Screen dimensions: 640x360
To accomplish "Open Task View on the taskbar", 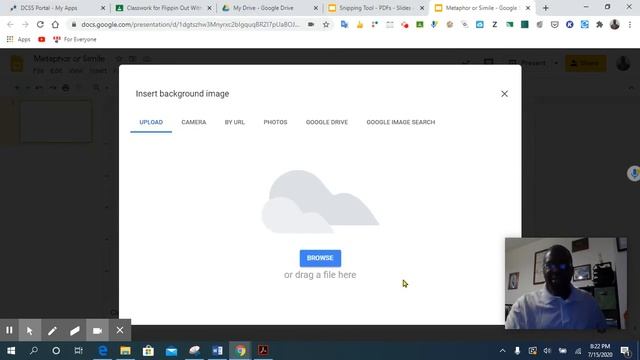I will click(x=78, y=351).
